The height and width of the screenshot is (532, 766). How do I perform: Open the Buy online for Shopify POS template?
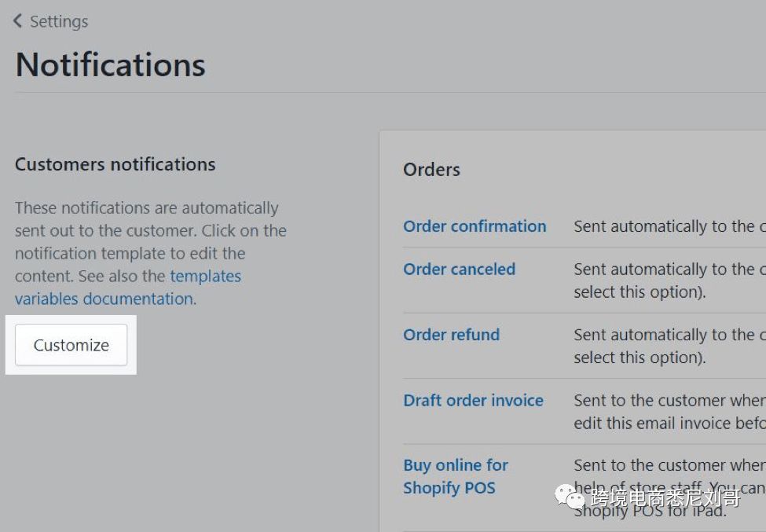tap(455, 476)
